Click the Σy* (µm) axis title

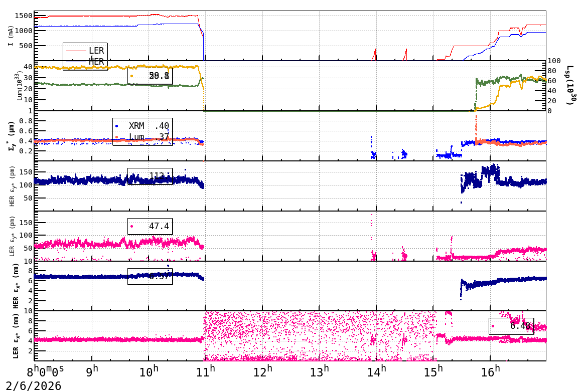[11, 136]
